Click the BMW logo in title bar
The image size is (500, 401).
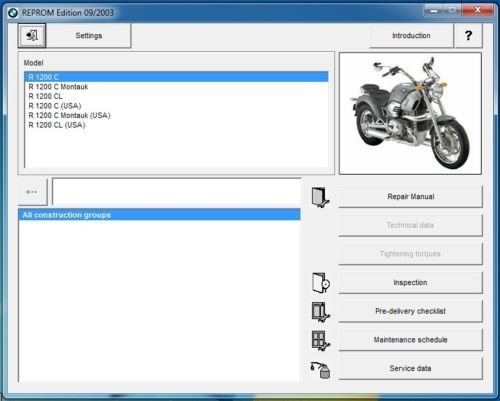[x=13, y=13]
